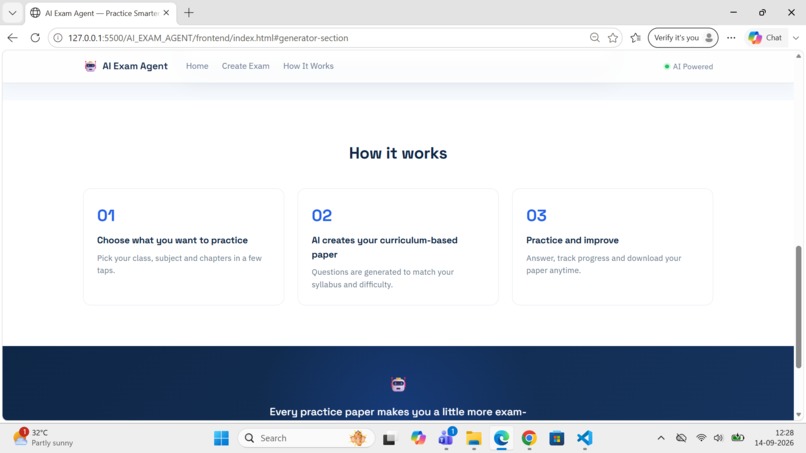This screenshot has height=453, width=806.
Task: Go to How It Works nav link
Action: pos(308,66)
